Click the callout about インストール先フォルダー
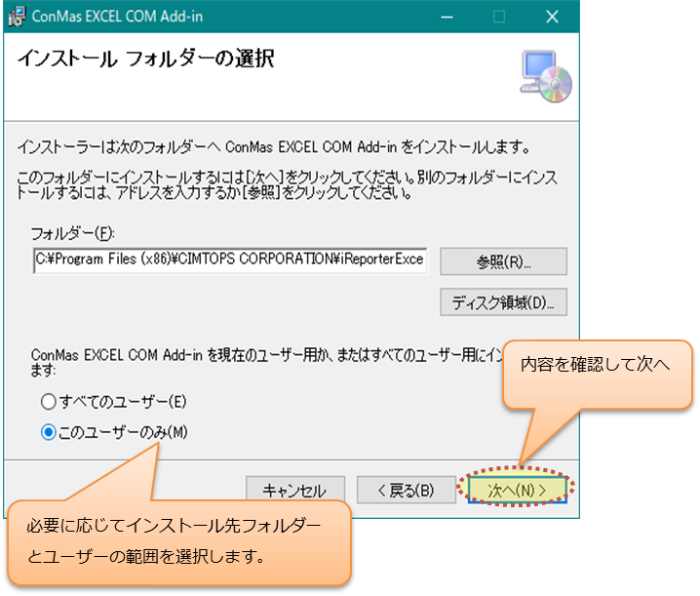This screenshot has width=700, height=596. pos(179,541)
